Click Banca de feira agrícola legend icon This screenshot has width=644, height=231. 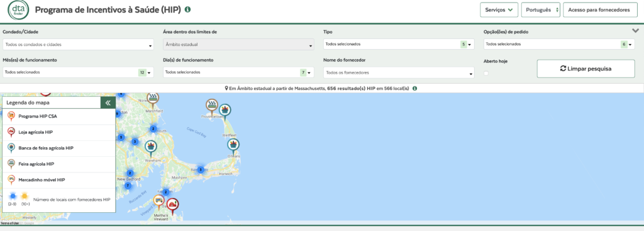point(11,148)
